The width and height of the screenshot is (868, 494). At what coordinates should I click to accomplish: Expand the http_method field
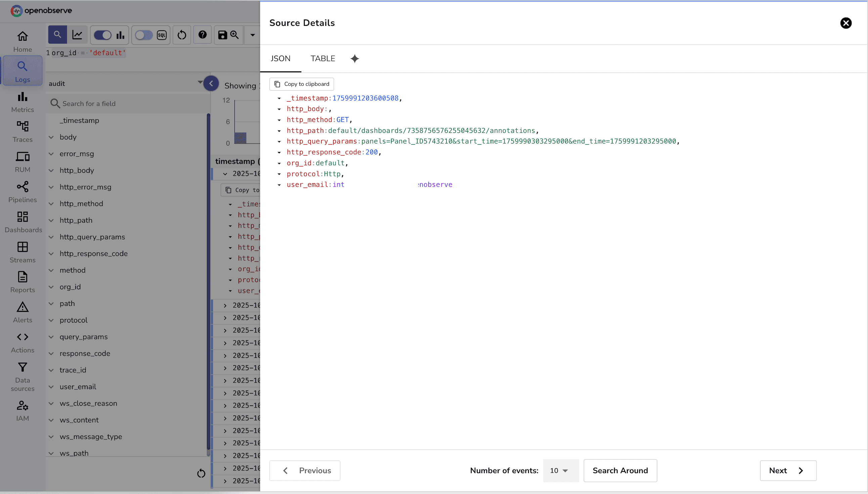(51, 204)
